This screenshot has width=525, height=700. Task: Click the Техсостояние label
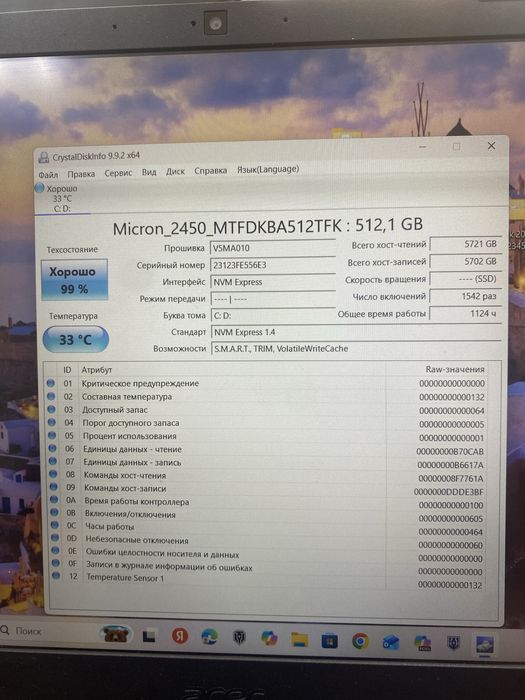[72, 250]
